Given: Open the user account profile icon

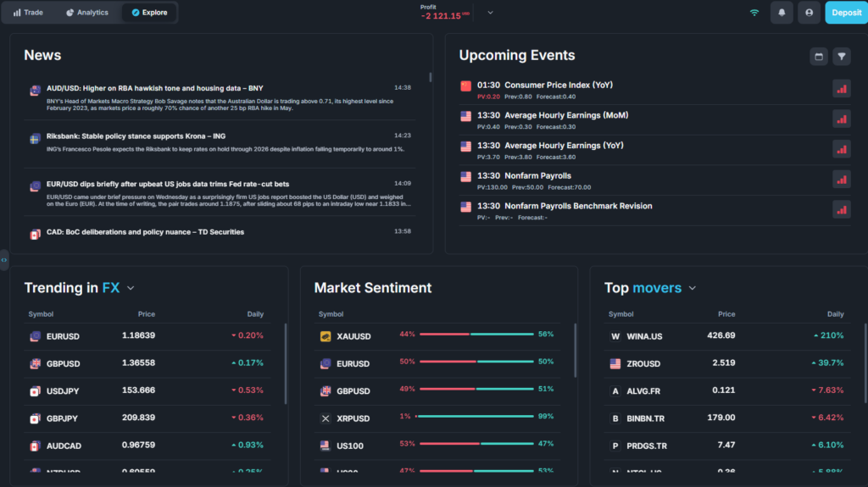Looking at the screenshot, I should [x=809, y=13].
